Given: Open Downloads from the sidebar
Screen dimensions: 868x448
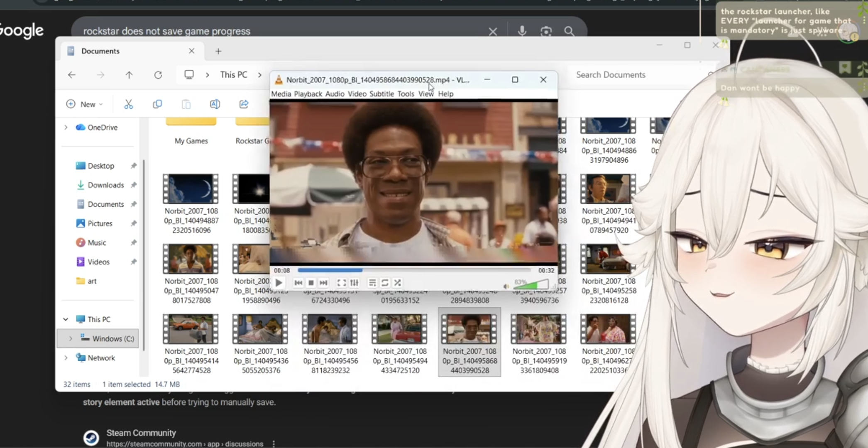Looking at the screenshot, I should pos(105,185).
